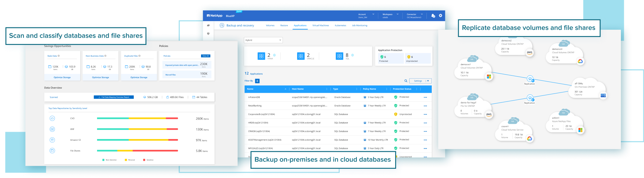
Task: Sort the table by the Name column header
Action: click(x=251, y=89)
